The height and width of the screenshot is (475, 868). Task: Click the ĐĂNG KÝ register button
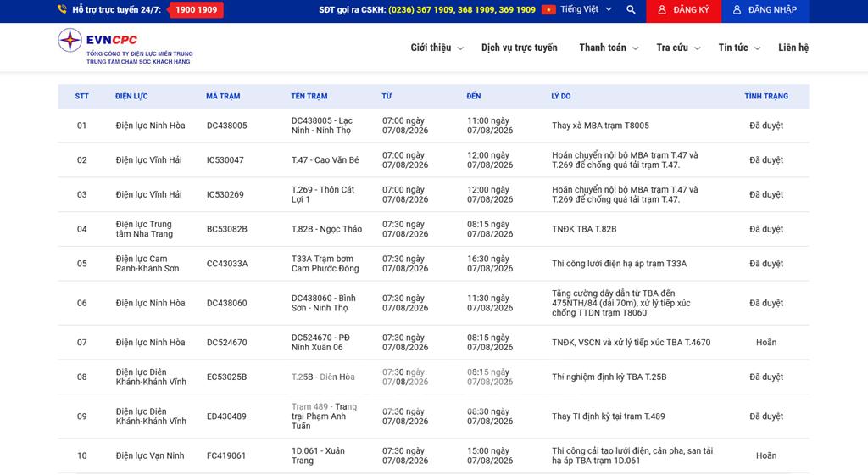pos(684,10)
